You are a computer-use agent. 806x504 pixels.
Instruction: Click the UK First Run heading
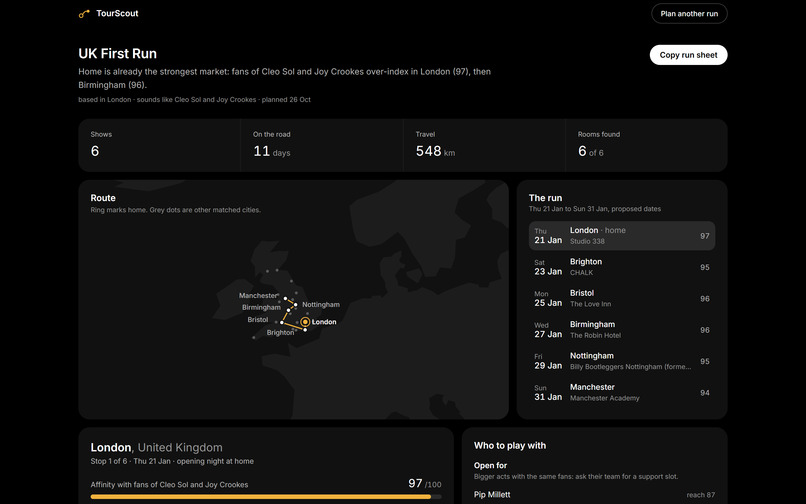pyautogui.click(x=117, y=53)
